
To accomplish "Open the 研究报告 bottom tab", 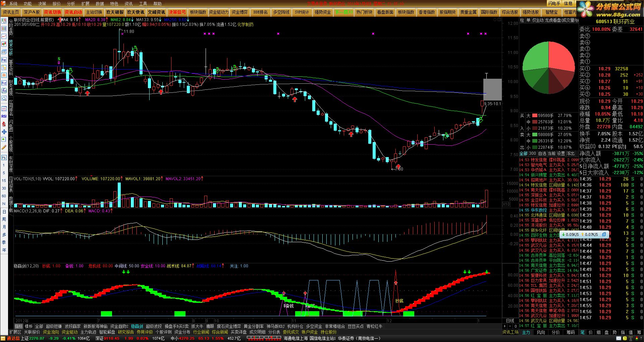I will [x=126, y=332].
